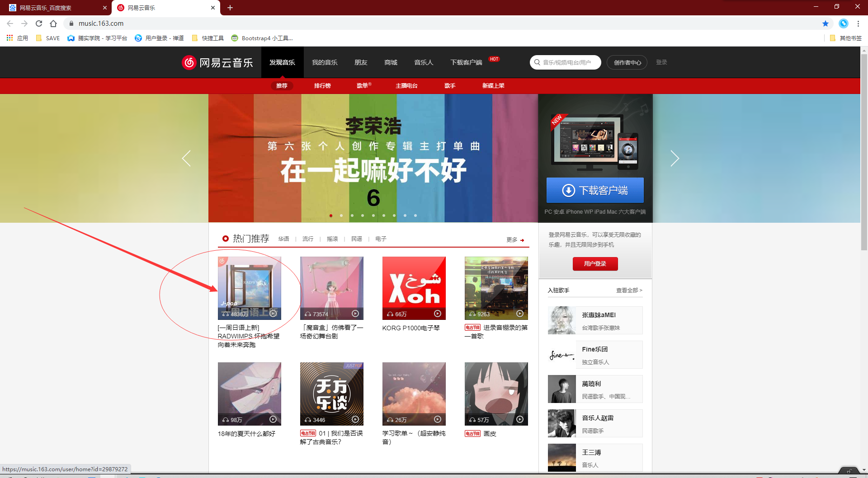Play 画皮 cover play button
868x478 pixels.
click(520, 419)
